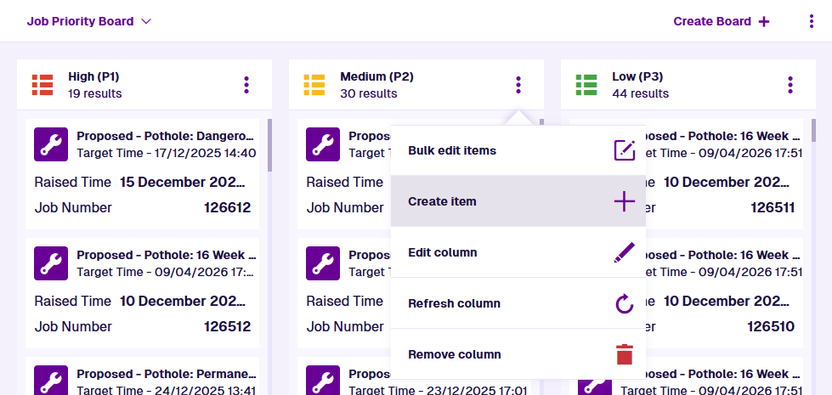Image resolution: width=832 pixels, height=395 pixels.
Task: Click Target Time - 24/12/2025 13:41
Action: [x=166, y=390]
